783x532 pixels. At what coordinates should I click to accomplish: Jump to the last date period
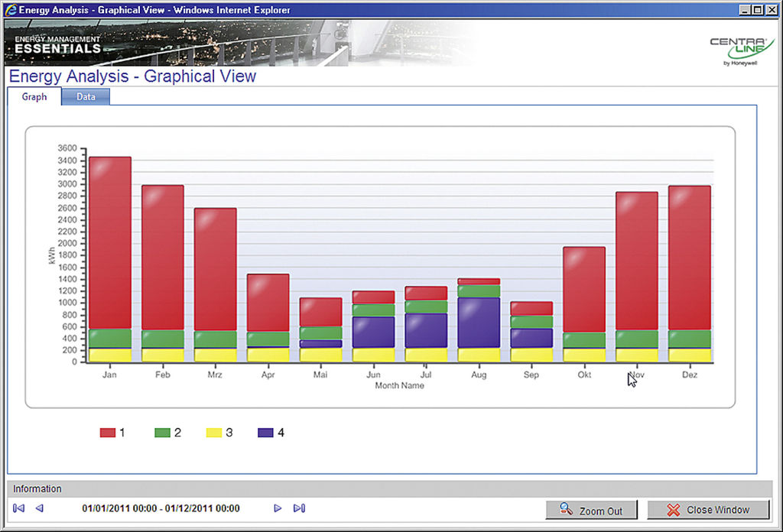click(x=299, y=508)
